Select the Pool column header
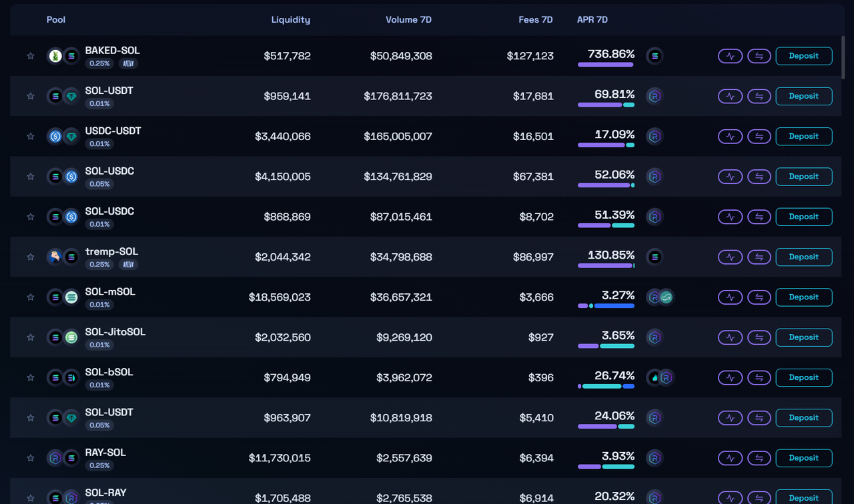Image resolution: width=854 pixels, height=504 pixels. [x=55, y=19]
